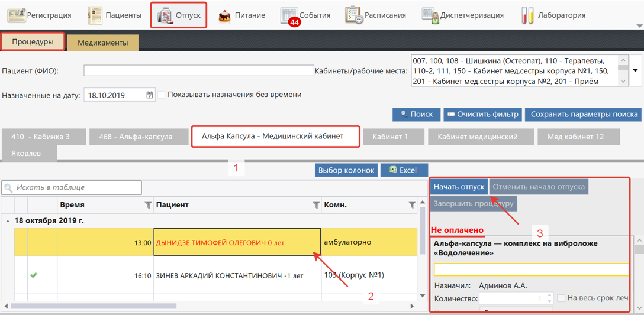The height and width of the screenshot is (315, 644).
Task: Open the Лаборатория test tubes icon
Action: pos(527,15)
